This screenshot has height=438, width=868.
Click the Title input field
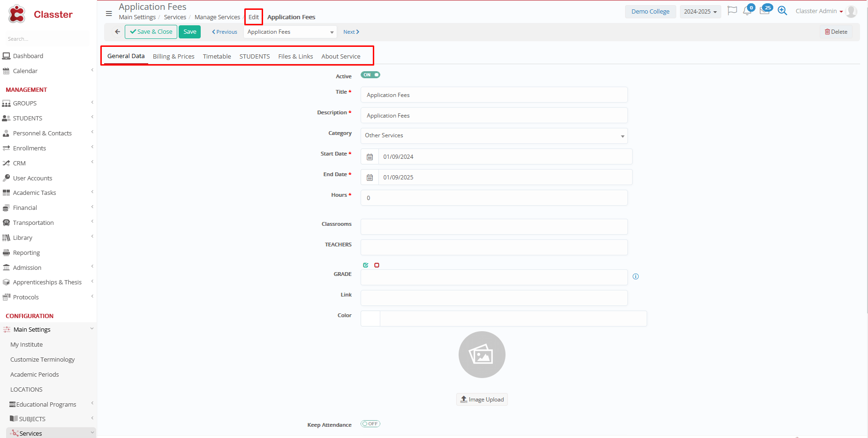click(494, 95)
